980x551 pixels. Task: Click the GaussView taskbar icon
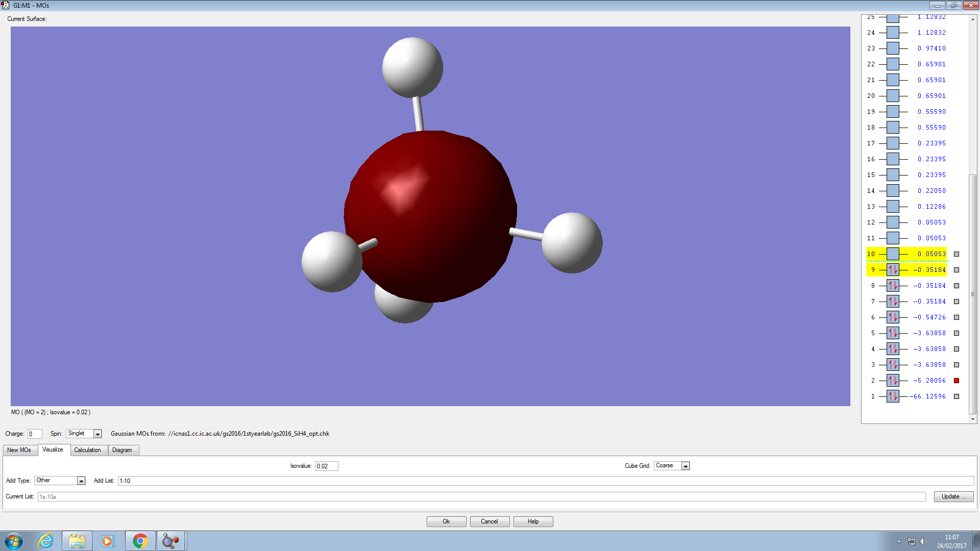pyautogui.click(x=171, y=541)
